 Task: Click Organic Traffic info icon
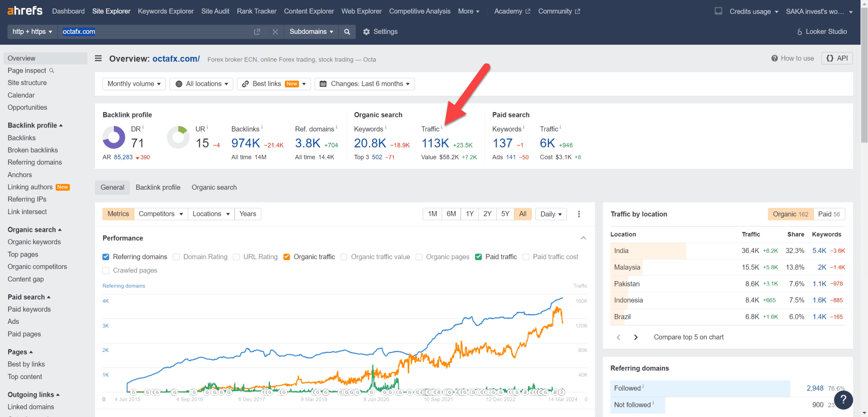[x=441, y=127]
